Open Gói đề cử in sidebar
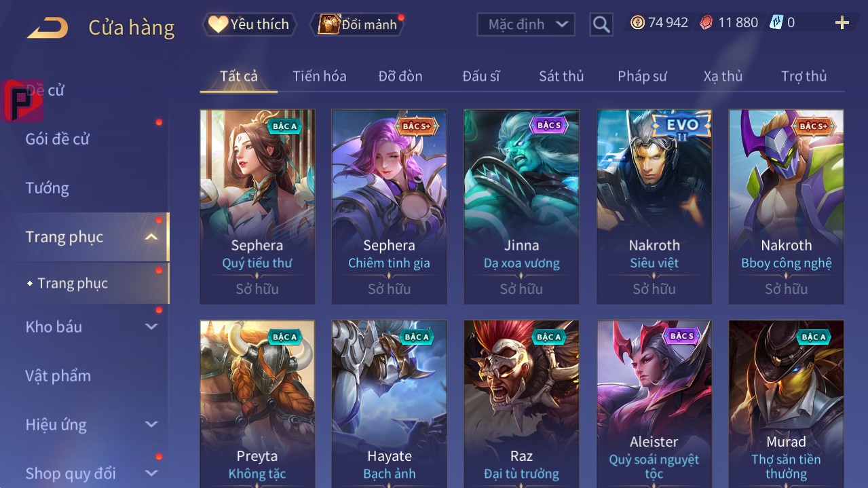The width and height of the screenshot is (868, 488). pyautogui.click(x=58, y=139)
